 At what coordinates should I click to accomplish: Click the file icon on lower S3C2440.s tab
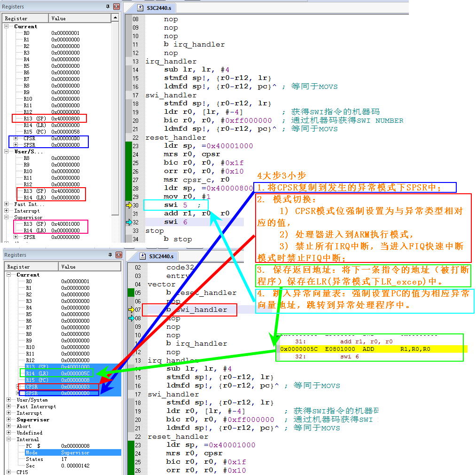pos(143,256)
